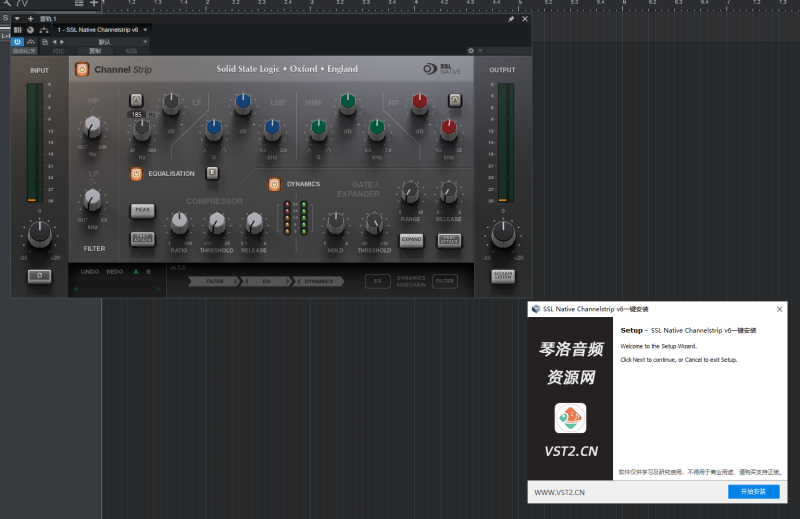Adjust the HMF Q green knob
Screen dimensions: 800x519
pos(318,130)
